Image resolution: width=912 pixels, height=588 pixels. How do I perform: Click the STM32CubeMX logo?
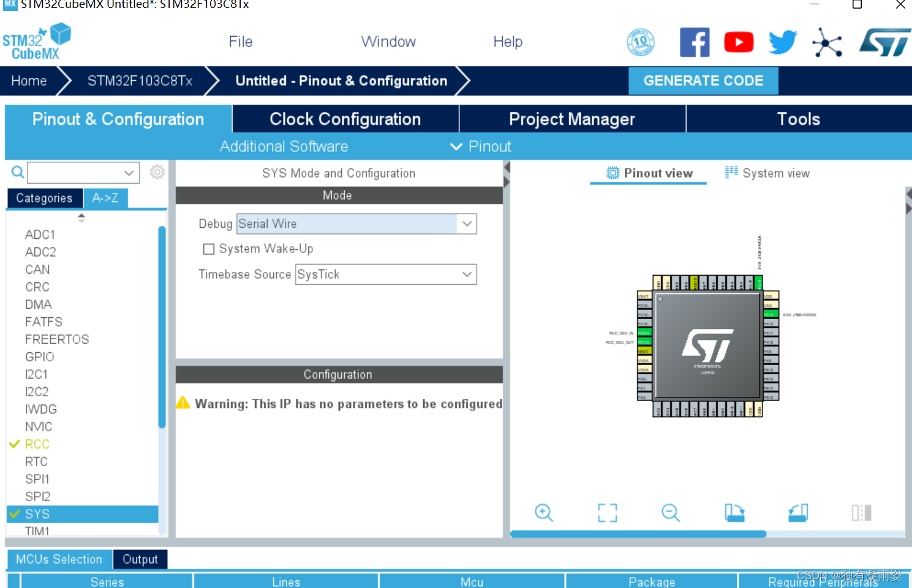[37, 42]
